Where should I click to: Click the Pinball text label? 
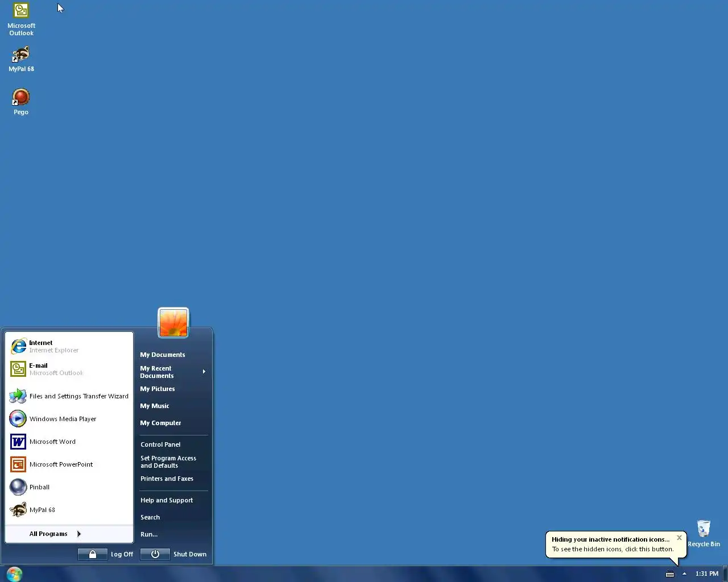(x=39, y=487)
